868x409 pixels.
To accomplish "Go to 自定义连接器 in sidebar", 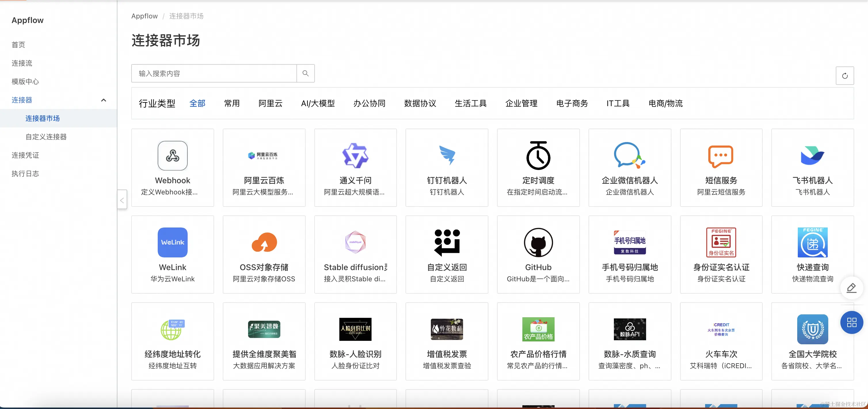I will pyautogui.click(x=46, y=137).
